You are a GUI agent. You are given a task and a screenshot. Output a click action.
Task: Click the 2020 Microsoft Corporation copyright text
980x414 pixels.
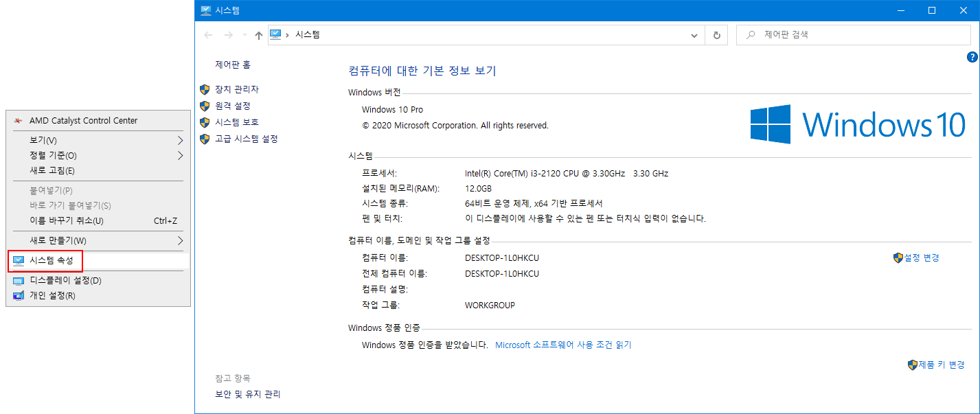[455, 126]
